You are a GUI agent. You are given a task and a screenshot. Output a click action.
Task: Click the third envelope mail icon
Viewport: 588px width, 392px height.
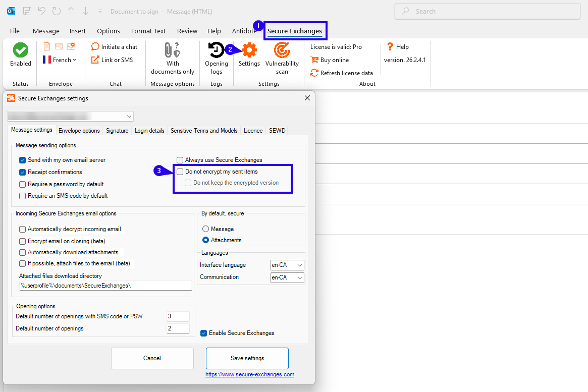point(71,46)
